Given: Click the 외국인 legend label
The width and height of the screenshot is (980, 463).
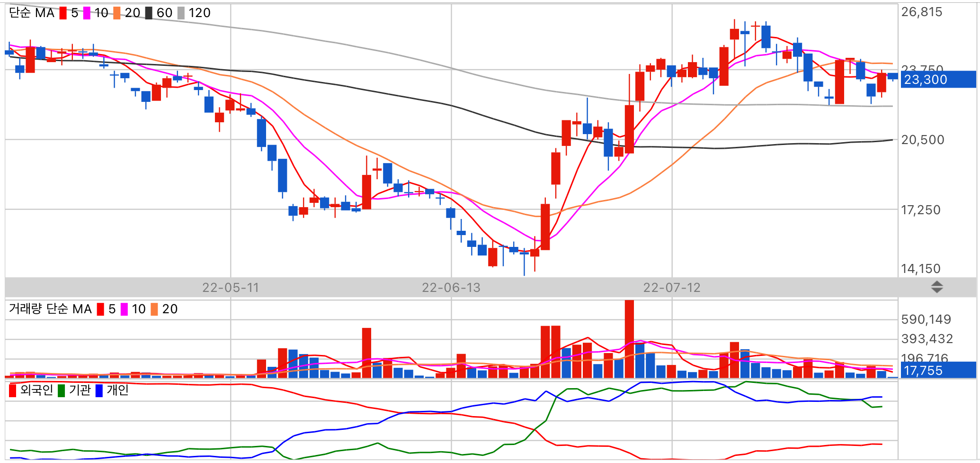Looking at the screenshot, I should [36, 390].
